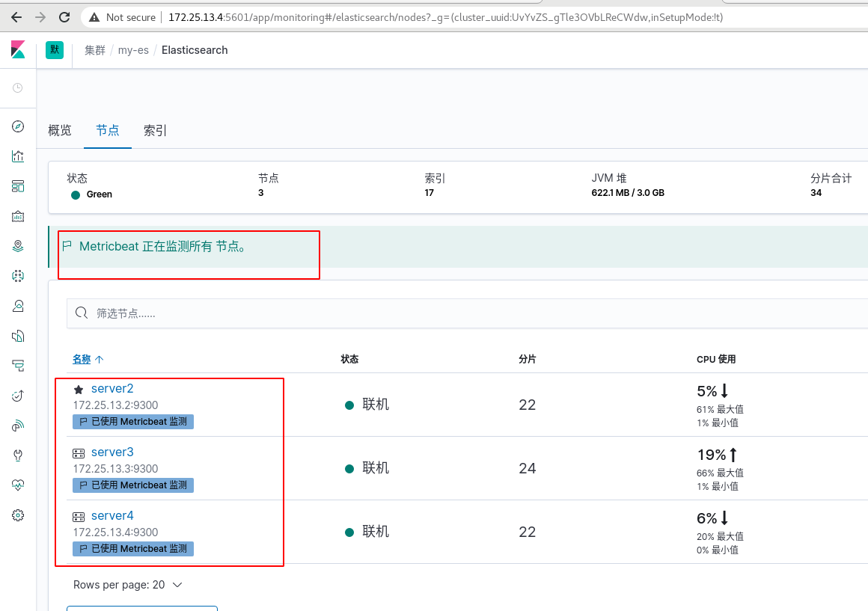Click the CPU 使用 column header
Viewport: 868px width, 611px height.
point(716,359)
